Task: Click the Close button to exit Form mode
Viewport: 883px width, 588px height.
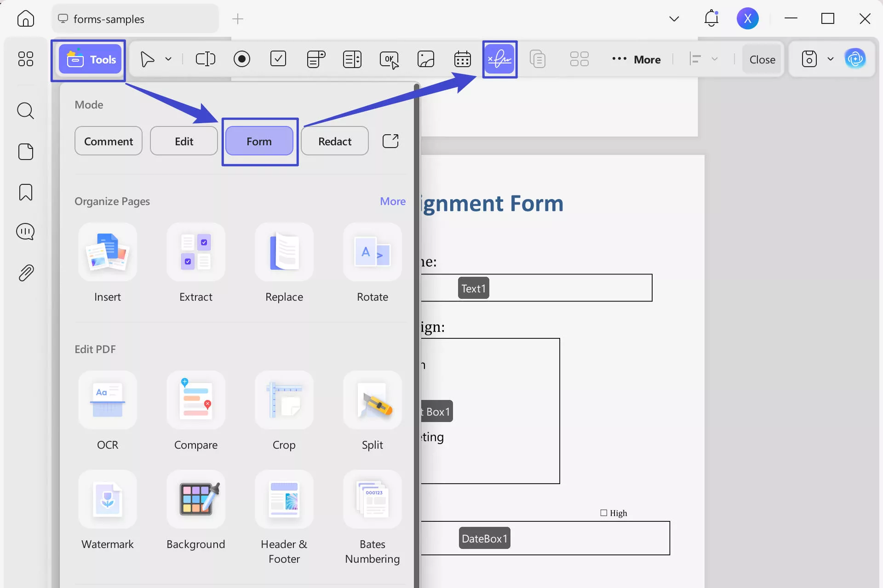Action: tap(762, 59)
